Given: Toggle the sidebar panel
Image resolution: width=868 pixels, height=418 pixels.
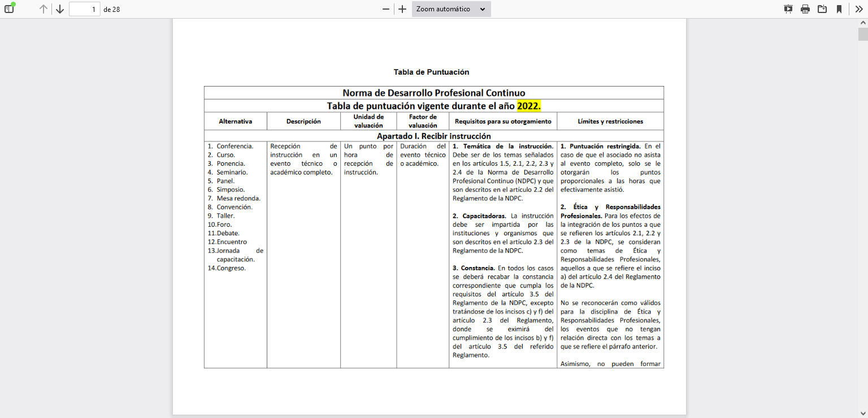Looking at the screenshot, I should 9,9.
